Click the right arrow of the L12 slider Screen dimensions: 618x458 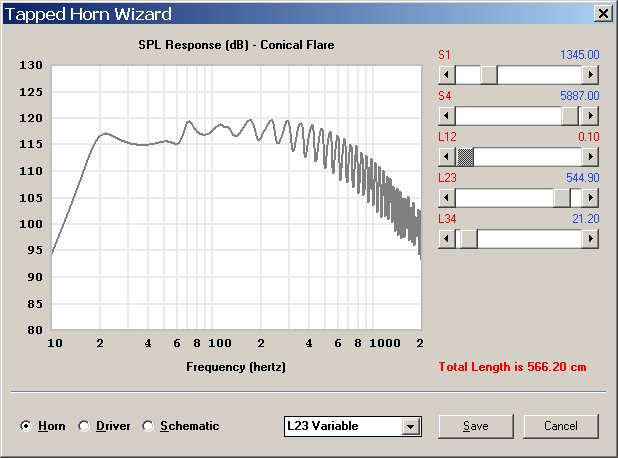click(590, 157)
